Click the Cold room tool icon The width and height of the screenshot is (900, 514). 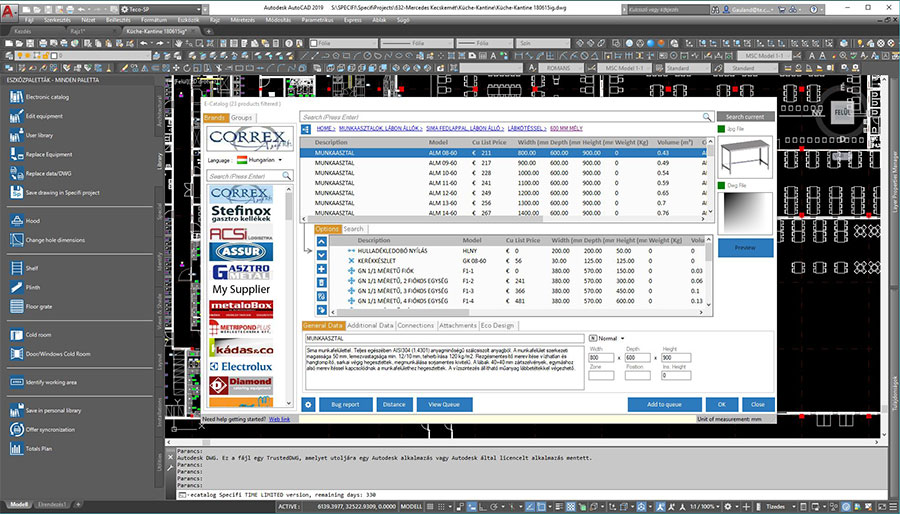16,334
